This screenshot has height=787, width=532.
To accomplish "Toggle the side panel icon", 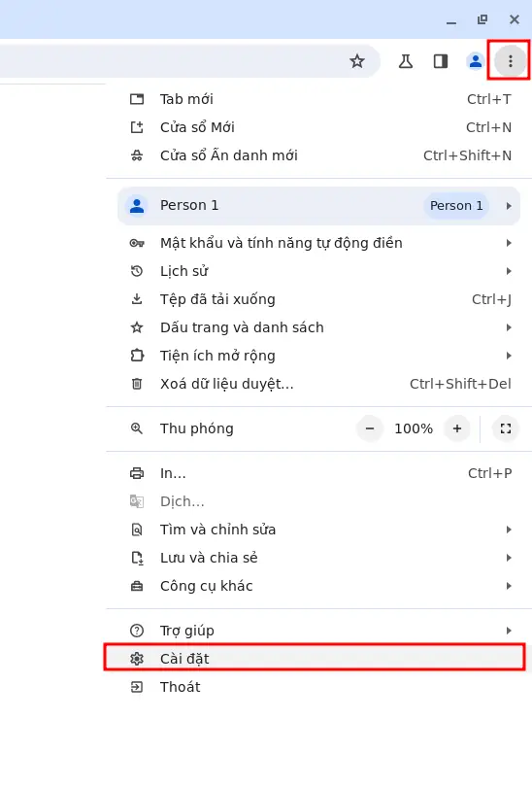I will click(440, 61).
